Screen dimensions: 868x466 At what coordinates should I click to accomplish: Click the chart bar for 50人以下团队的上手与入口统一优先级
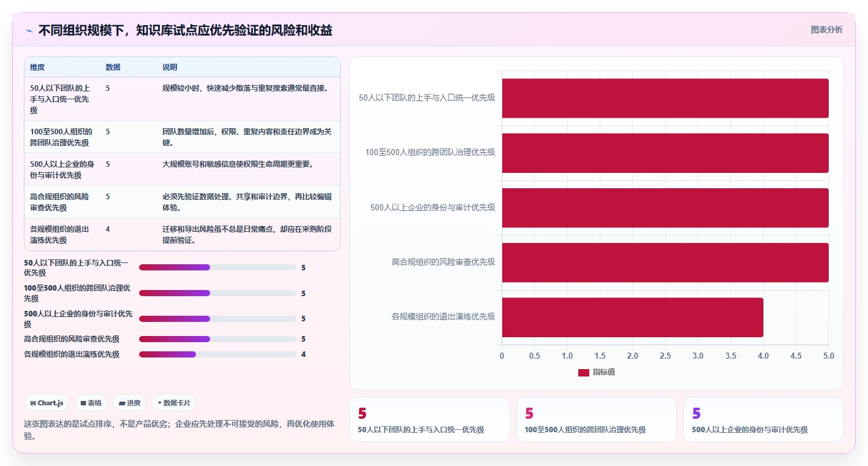click(665, 98)
